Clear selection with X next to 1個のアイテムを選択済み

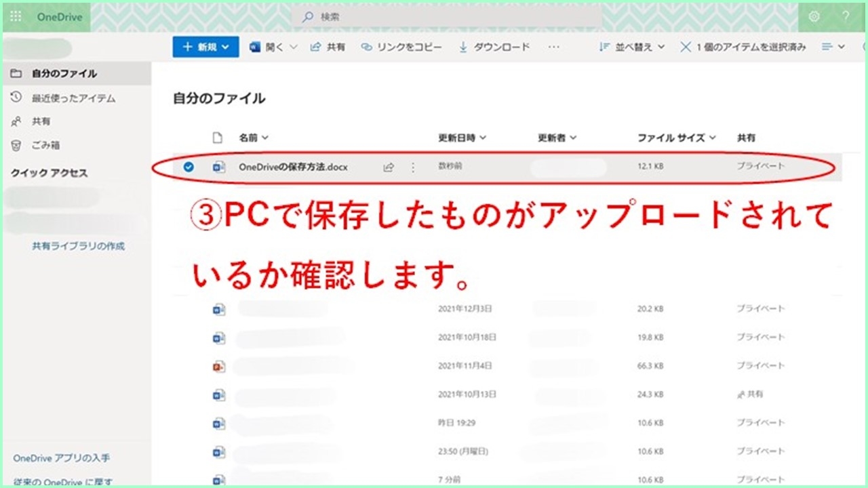pyautogui.click(x=686, y=47)
